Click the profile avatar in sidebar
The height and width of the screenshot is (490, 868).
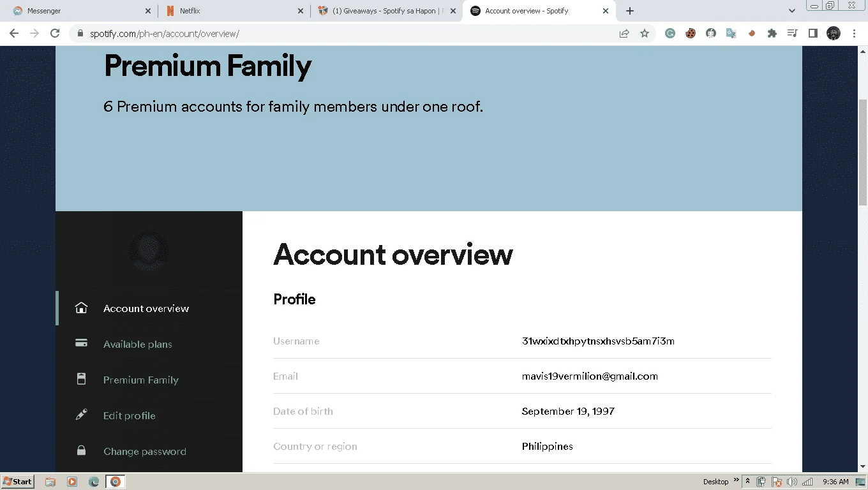pos(149,251)
